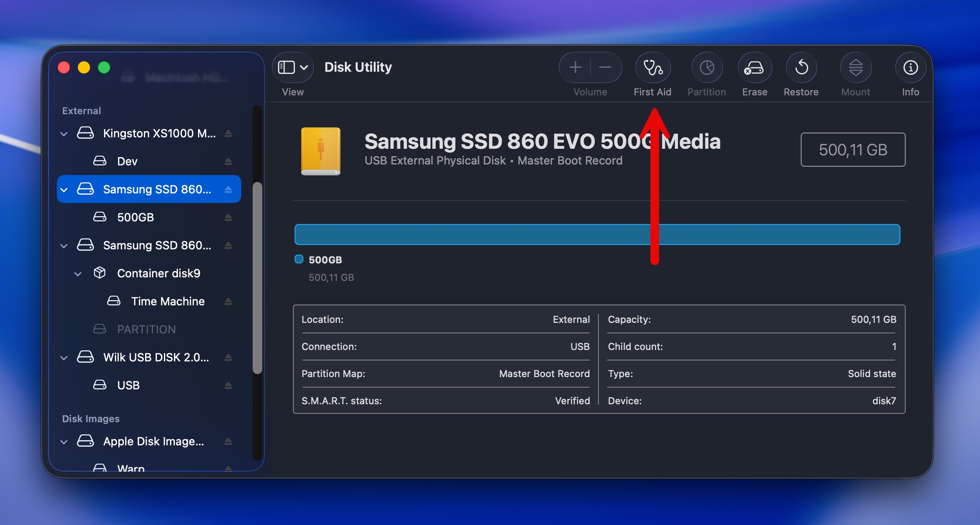Eject the USB volume

click(x=228, y=385)
